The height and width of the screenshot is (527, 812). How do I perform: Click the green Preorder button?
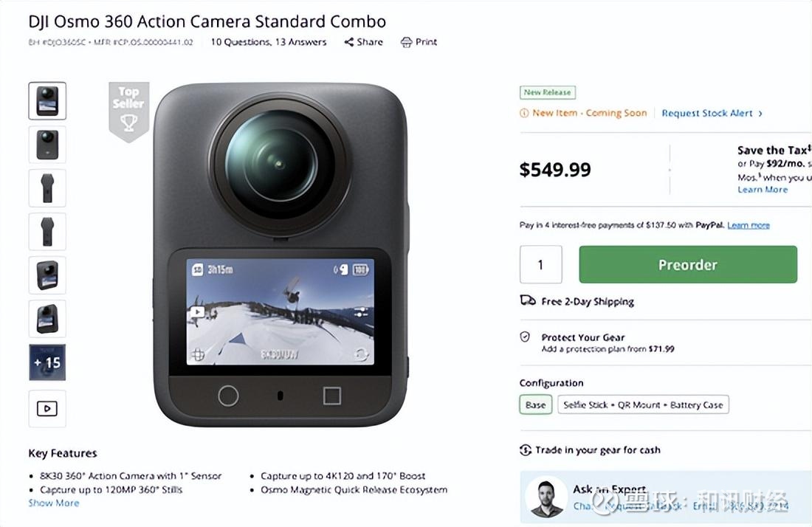(688, 264)
